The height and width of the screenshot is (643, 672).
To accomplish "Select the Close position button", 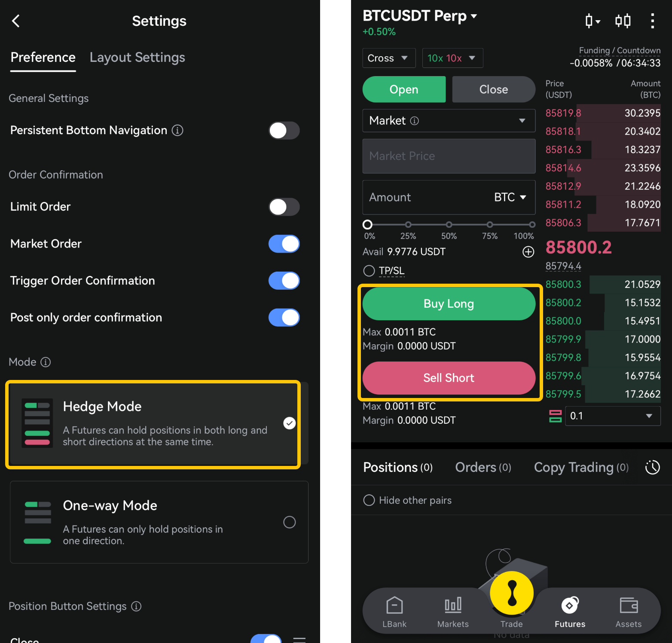I will tap(494, 89).
